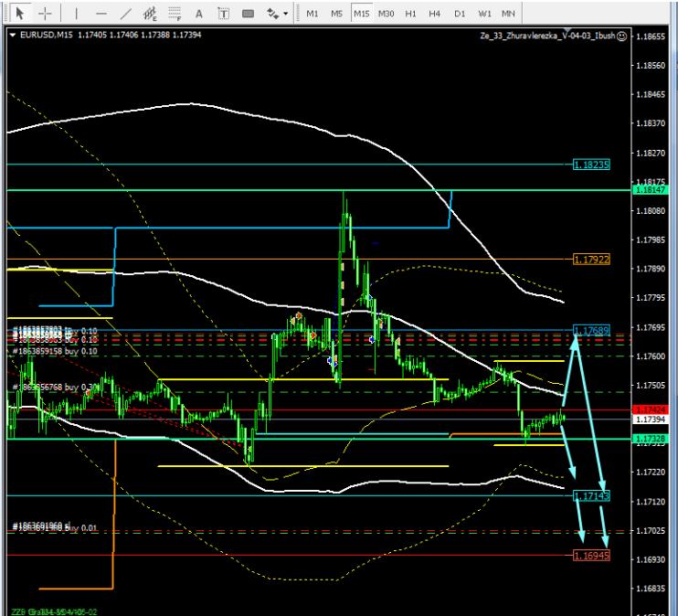Click the 1.17985 price scale value
The image size is (678, 616).
click(651, 239)
